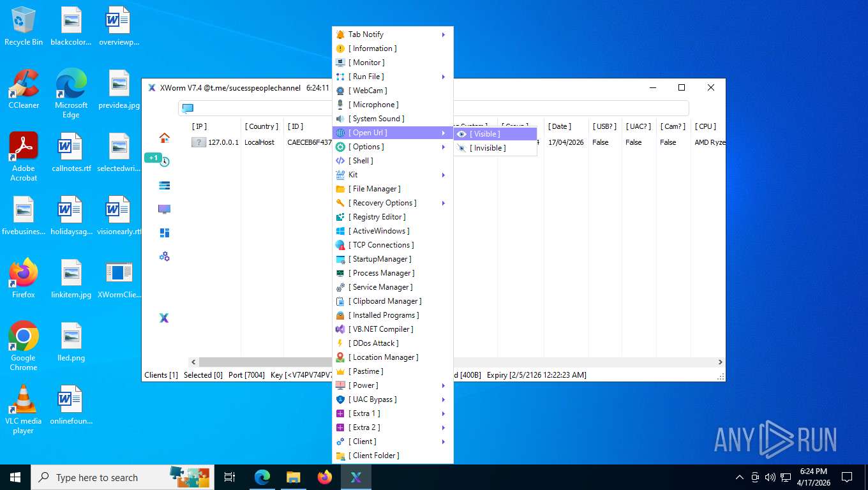Screen dimensions: 868x490
Task: Expand the Extra 2 submenu
Action: (393, 427)
